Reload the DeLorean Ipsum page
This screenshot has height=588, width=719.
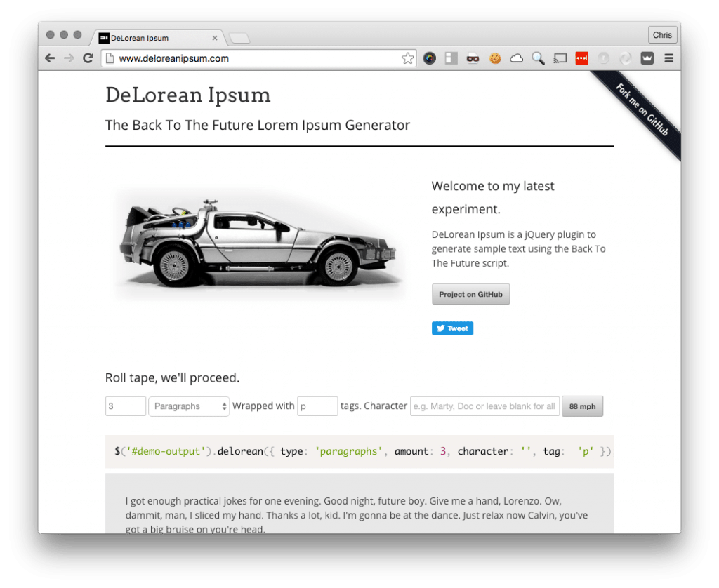tap(88, 58)
